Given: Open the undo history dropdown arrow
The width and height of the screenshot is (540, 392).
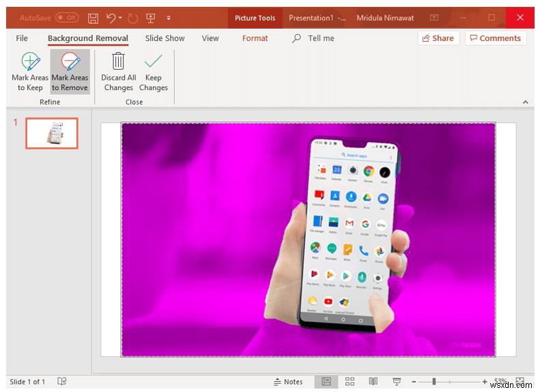Looking at the screenshot, I should 120,18.
